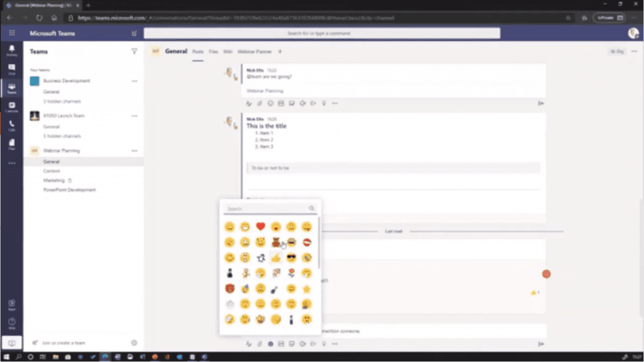This screenshot has width=644, height=362.
Task: Open more options for Webinar Planning team
Action: (x=134, y=151)
